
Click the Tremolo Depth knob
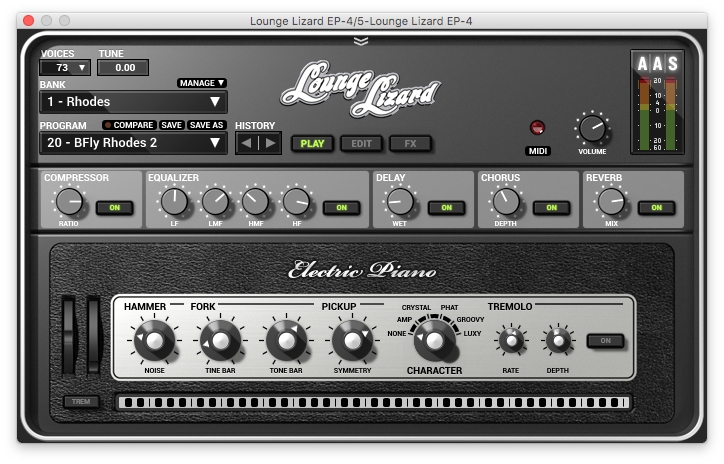coord(558,341)
